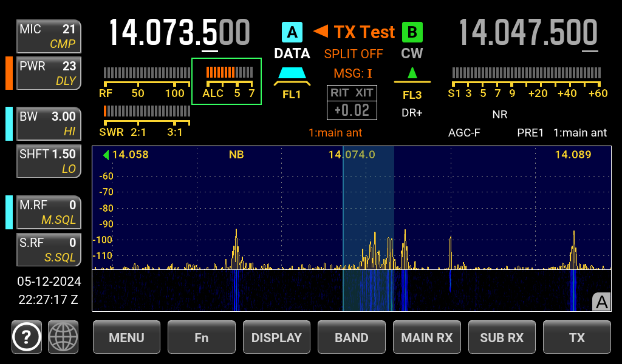This screenshot has width=622, height=364.
Task: Toggle AGC-F mode label
Action: (x=464, y=132)
